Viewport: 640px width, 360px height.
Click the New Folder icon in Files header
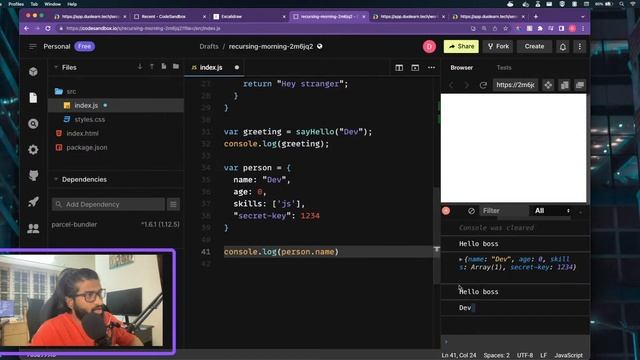176,67
